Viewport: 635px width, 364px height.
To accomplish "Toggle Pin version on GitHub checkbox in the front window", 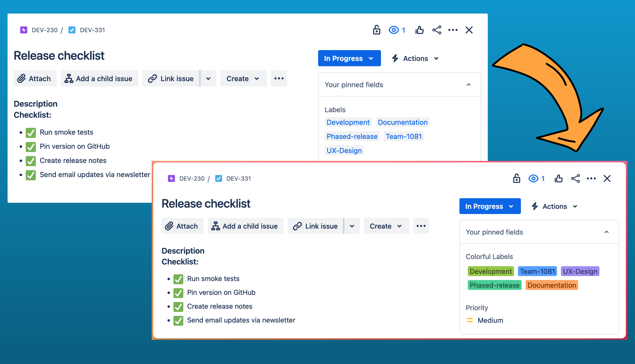I will (x=178, y=293).
